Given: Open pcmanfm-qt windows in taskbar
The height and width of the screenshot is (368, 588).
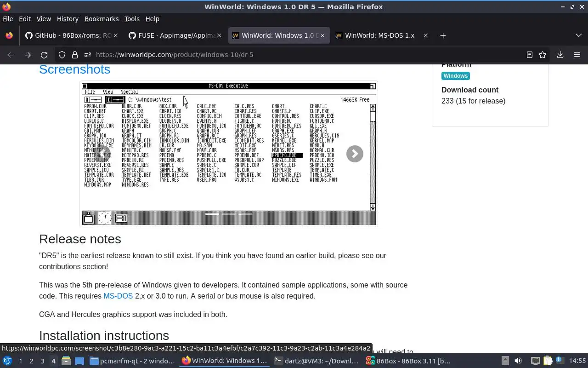Looking at the screenshot, I should point(132,361).
